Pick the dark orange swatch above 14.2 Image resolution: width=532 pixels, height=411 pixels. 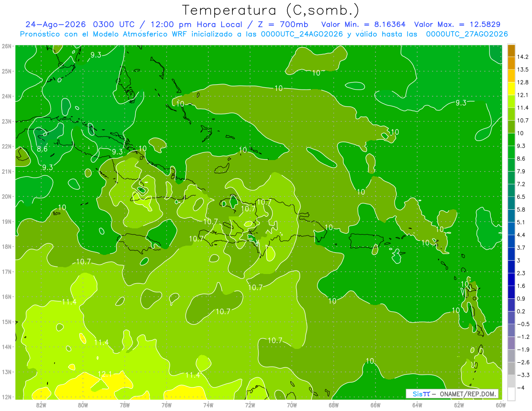pyautogui.click(x=511, y=51)
